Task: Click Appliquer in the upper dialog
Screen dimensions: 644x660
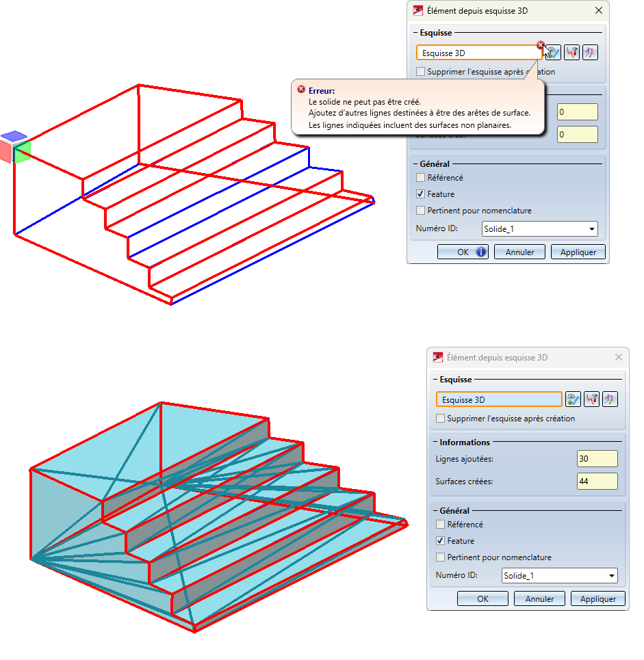Action: pyautogui.click(x=578, y=252)
